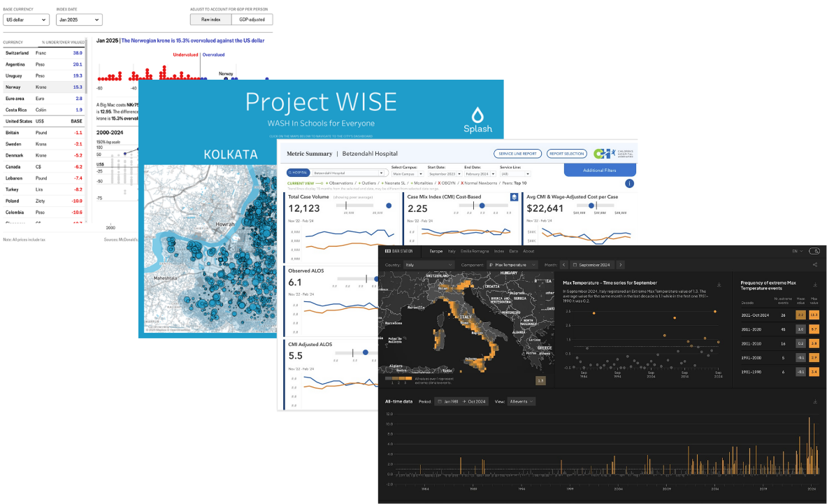Viewport: 827px width, 504px height.
Task: Open the End Date February 2024 dropdown
Action: 480,173
